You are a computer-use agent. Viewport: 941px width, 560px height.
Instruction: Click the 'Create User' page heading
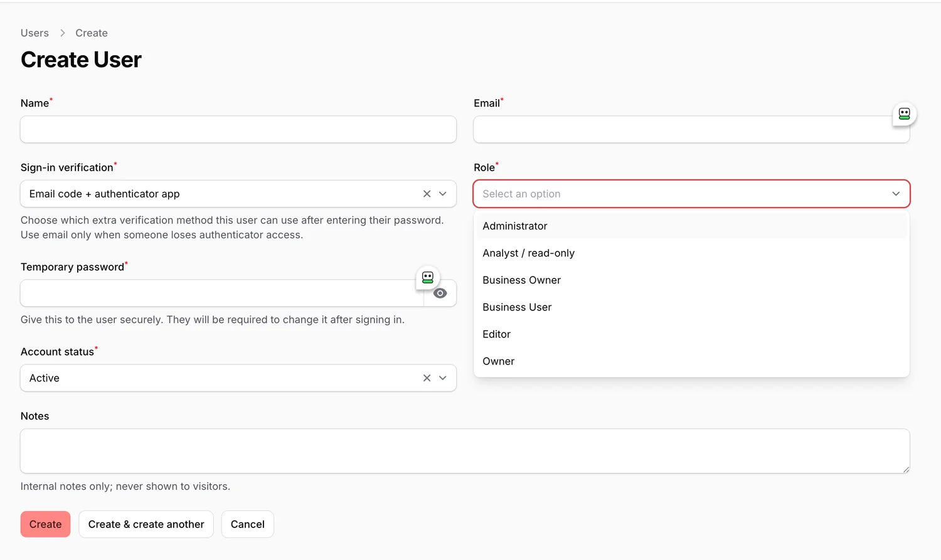click(81, 60)
